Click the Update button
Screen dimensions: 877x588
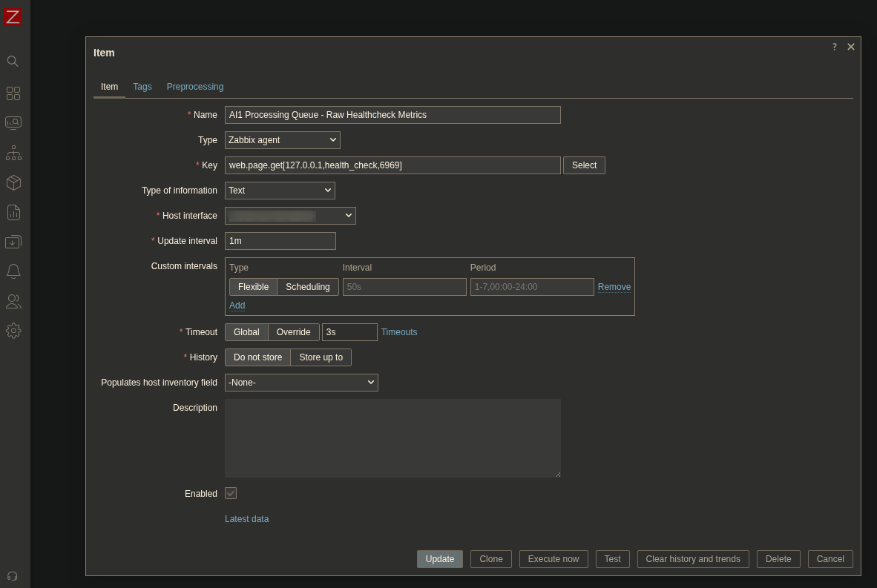(440, 559)
